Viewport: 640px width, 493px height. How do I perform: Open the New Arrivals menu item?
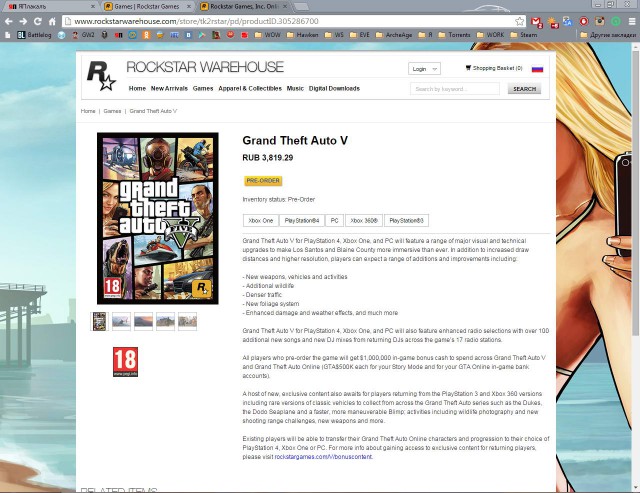pos(169,89)
